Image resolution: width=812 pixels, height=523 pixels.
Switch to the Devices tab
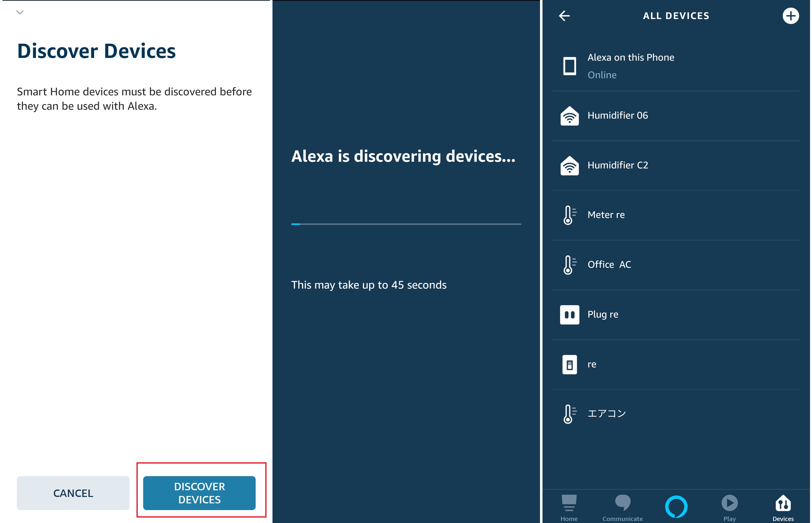(783, 507)
